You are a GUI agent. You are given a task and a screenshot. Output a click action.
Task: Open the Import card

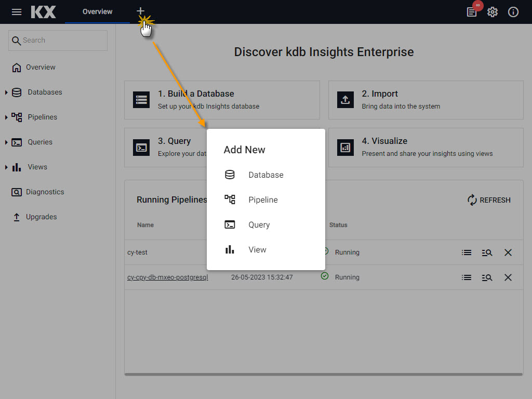pyautogui.click(x=426, y=100)
